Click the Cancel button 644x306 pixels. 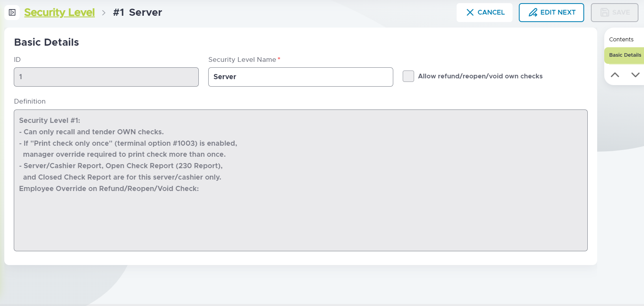click(485, 13)
